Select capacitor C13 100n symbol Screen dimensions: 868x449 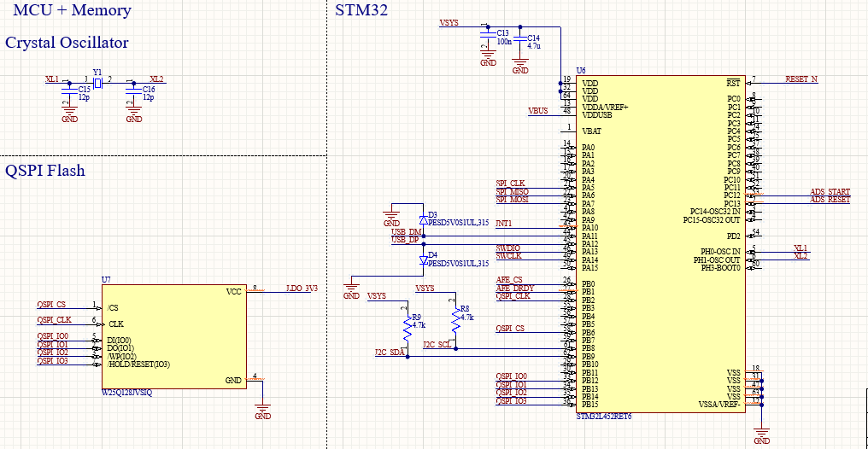click(488, 35)
